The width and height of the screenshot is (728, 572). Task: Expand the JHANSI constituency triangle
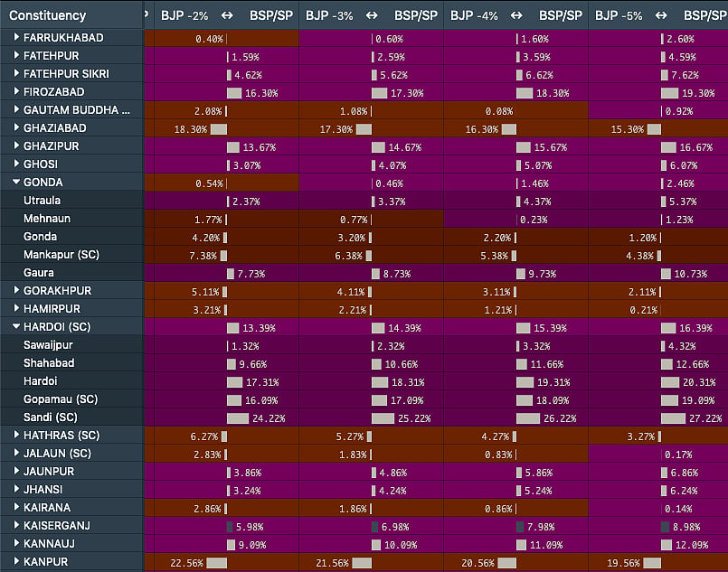[16, 489]
